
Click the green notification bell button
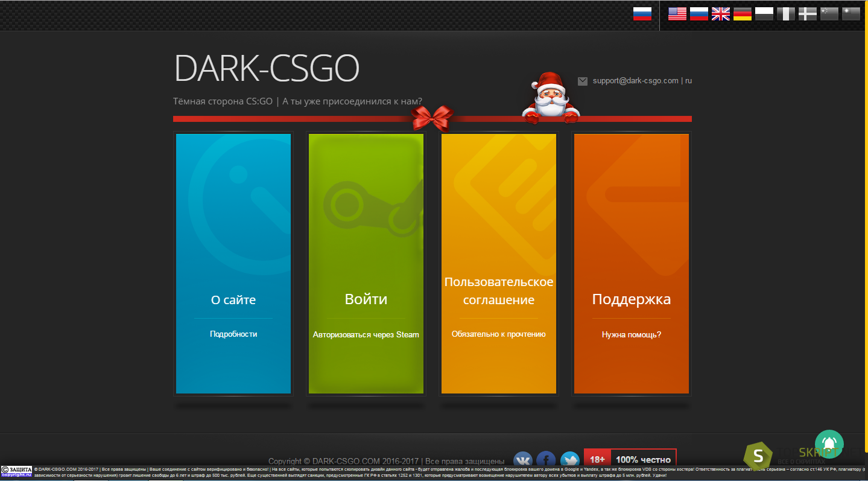point(829,444)
